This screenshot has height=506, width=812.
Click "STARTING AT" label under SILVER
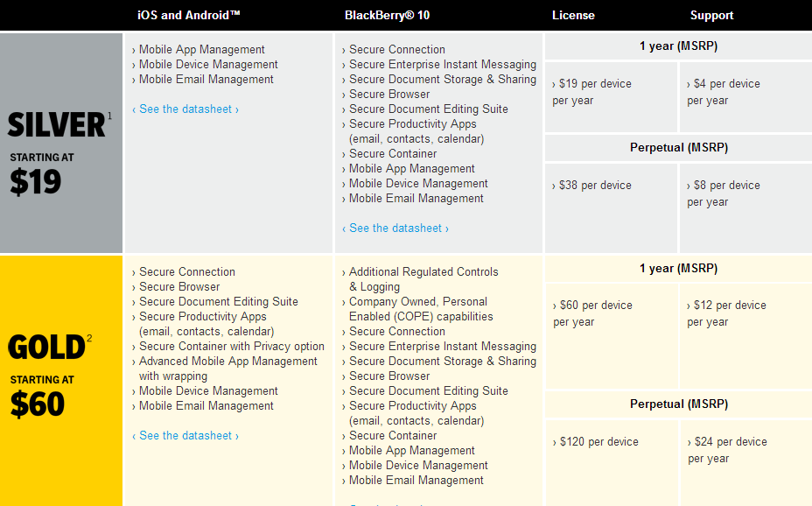click(x=42, y=158)
